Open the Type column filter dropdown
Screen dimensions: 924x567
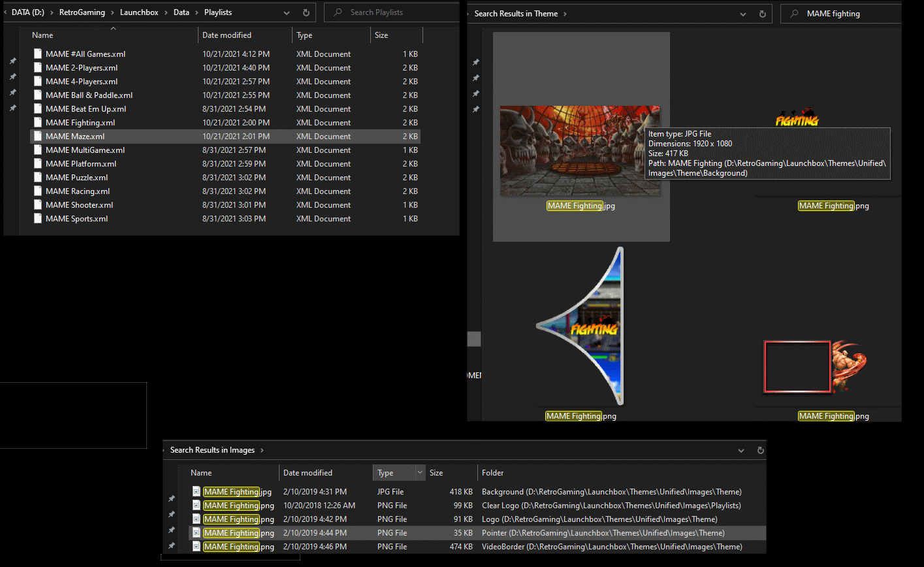pos(420,473)
